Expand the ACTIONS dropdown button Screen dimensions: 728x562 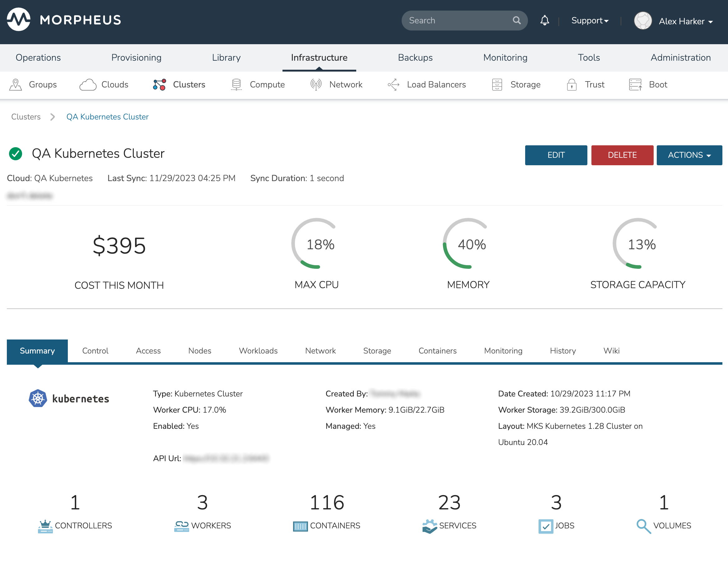[689, 155]
